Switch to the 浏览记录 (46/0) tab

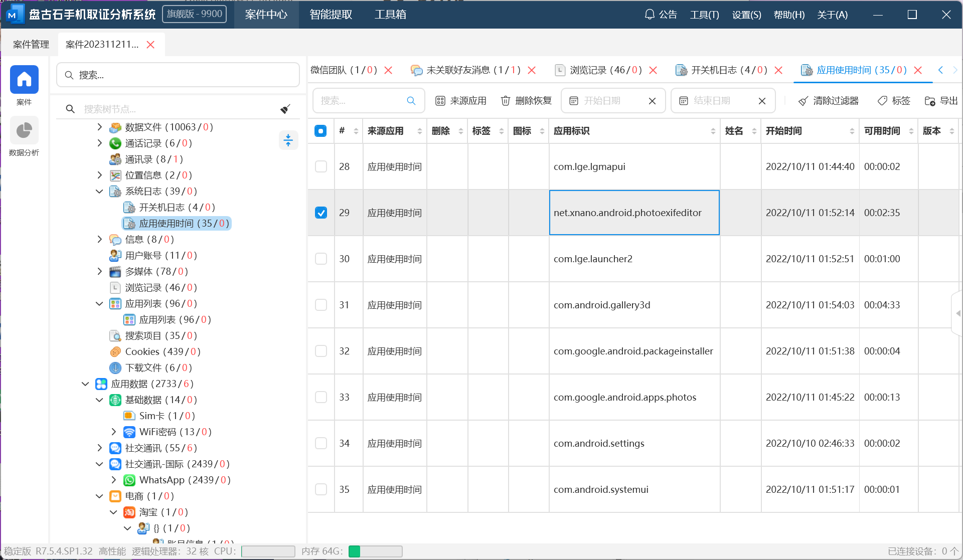coord(605,70)
